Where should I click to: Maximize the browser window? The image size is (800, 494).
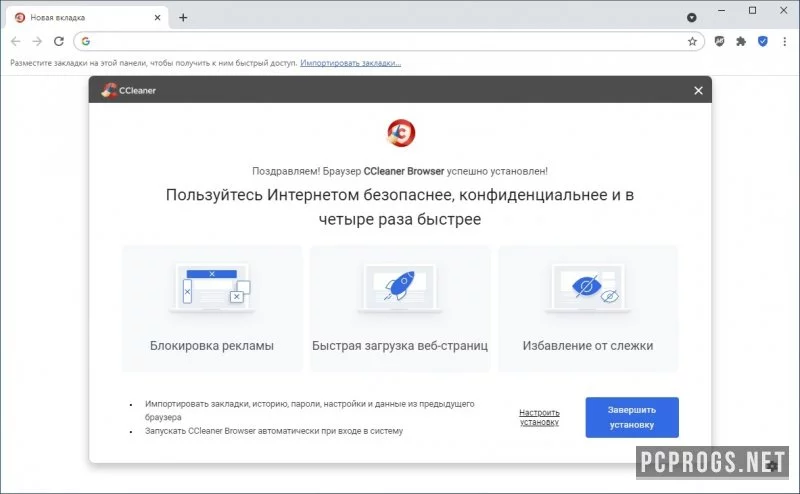coord(753,10)
